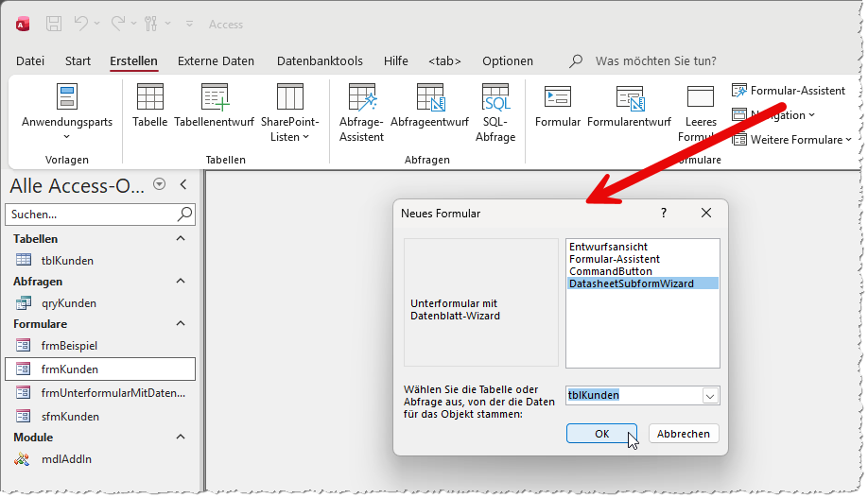
Task: Open Formularentwurf from the ribbon
Action: pyautogui.click(x=629, y=97)
